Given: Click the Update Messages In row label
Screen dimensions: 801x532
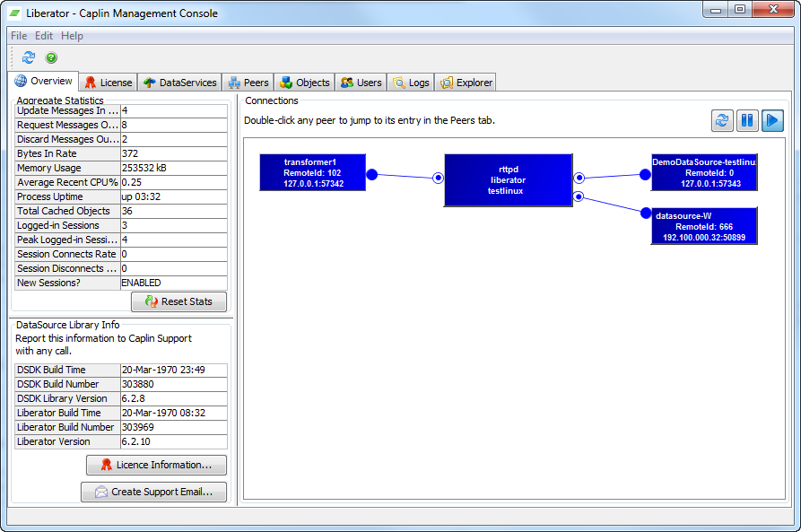Looking at the screenshot, I should (x=68, y=110).
